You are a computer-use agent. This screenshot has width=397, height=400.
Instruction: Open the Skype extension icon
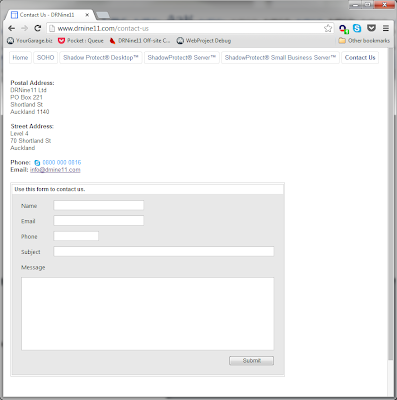(357, 28)
